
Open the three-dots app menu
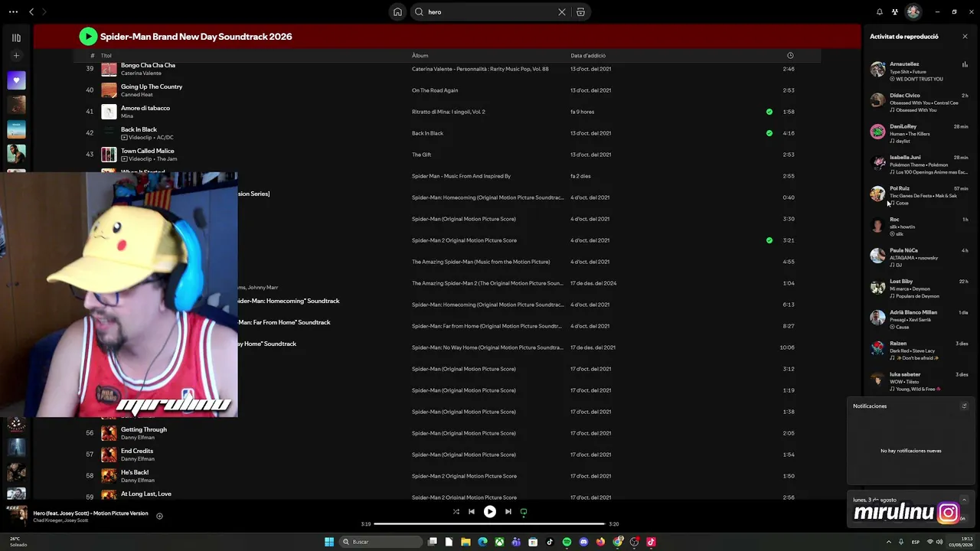point(13,12)
